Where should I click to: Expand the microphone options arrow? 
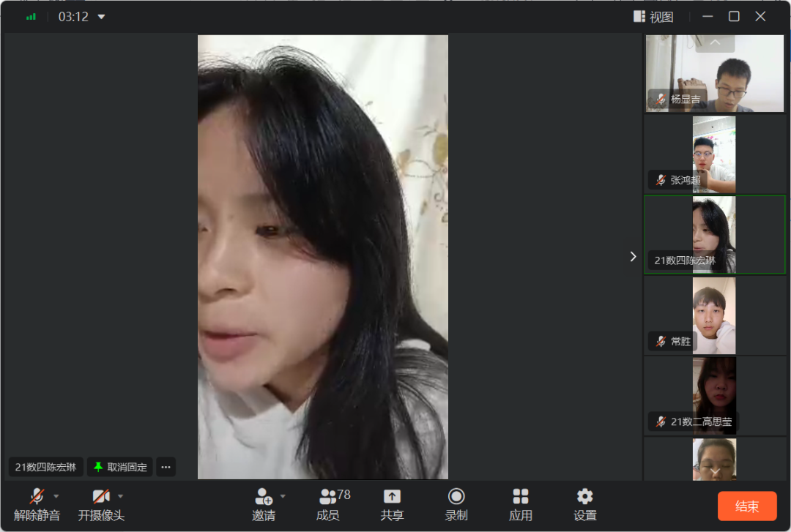[x=56, y=496]
